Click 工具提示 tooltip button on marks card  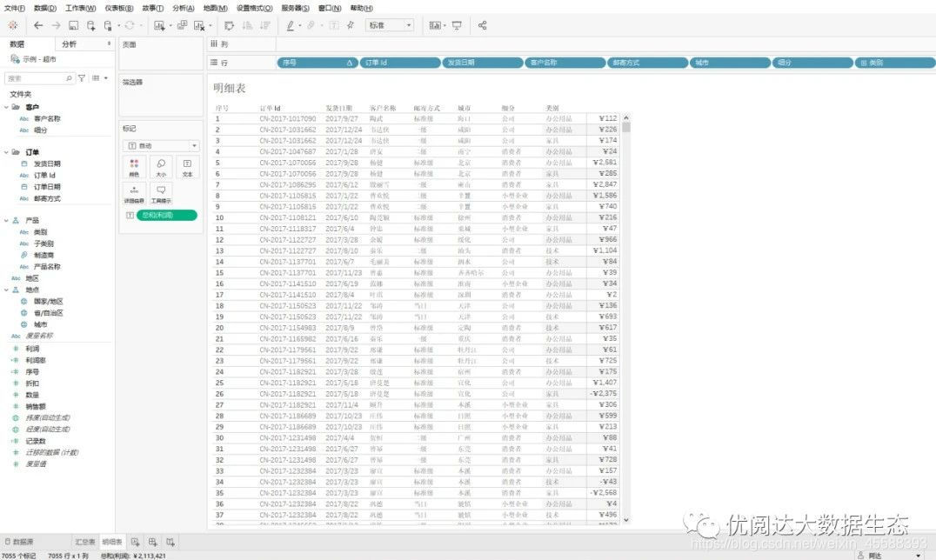pyautogui.click(x=161, y=194)
